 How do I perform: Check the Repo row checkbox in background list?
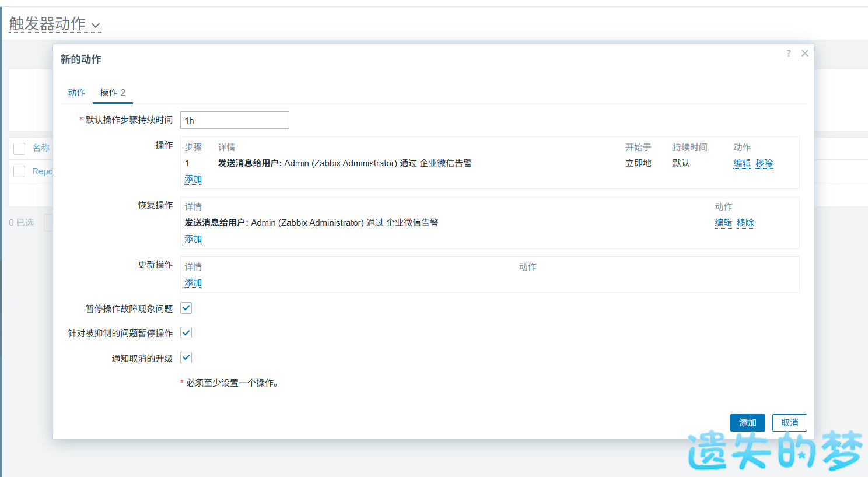click(19, 171)
